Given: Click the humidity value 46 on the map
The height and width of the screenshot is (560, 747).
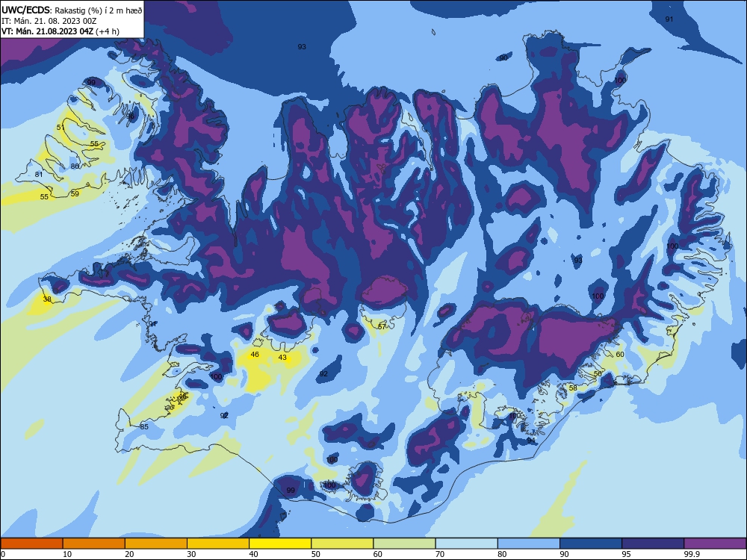Looking at the screenshot, I should coord(255,354).
